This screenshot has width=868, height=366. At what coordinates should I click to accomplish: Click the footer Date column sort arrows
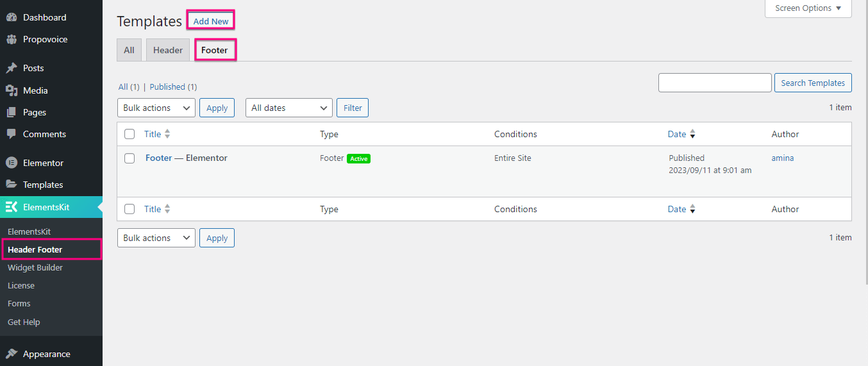point(692,209)
